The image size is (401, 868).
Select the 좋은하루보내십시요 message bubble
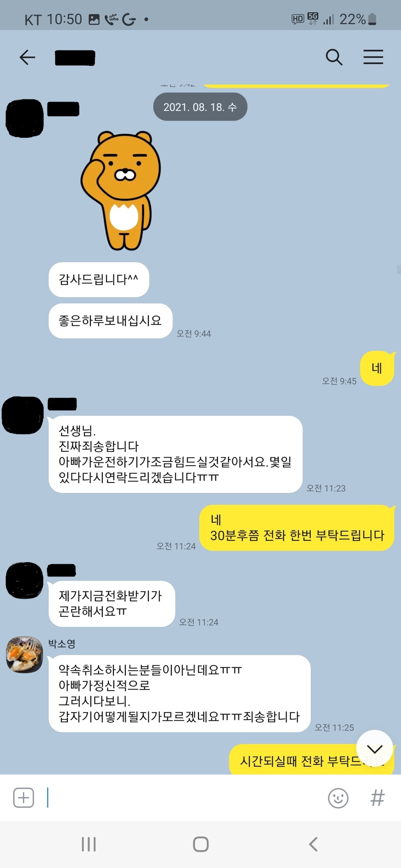pyautogui.click(x=110, y=321)
